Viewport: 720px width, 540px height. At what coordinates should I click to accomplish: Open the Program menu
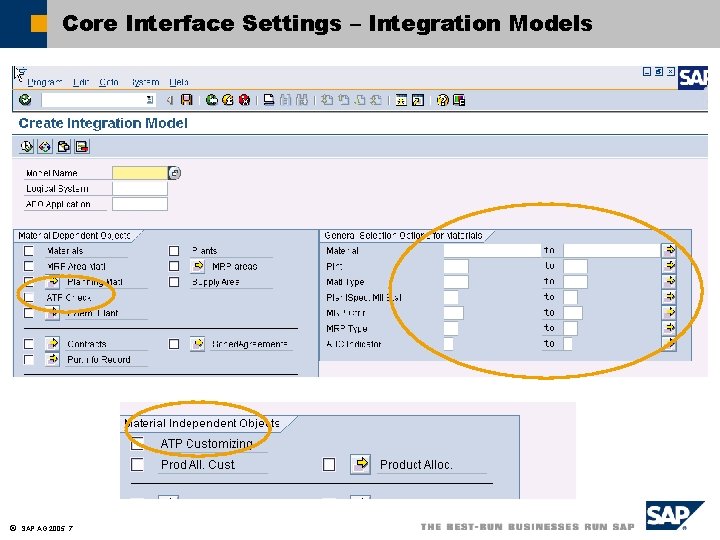pyautogui.click(x=45, y=82)
